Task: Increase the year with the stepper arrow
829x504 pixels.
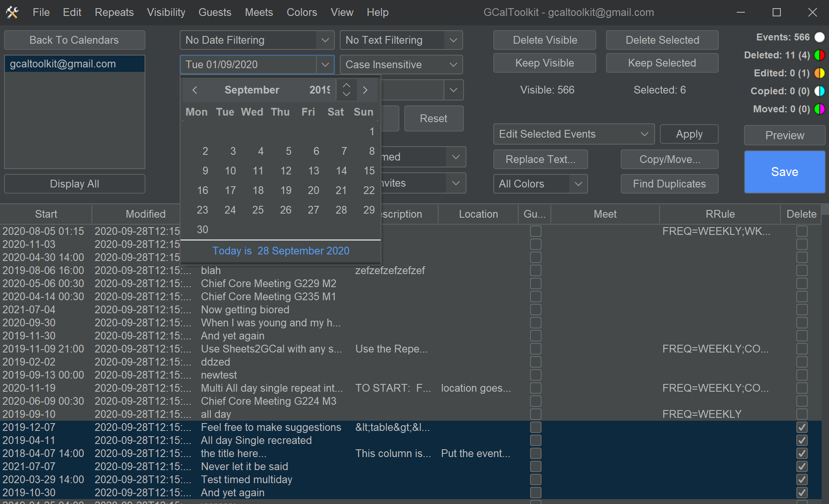Action: (x=346, y=85)
